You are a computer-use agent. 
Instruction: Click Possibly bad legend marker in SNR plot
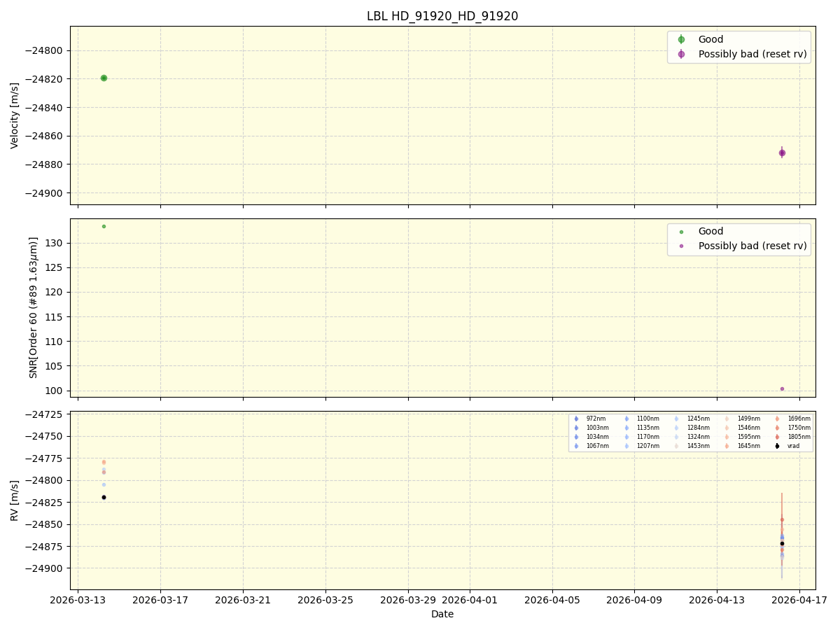coord(681,246)
